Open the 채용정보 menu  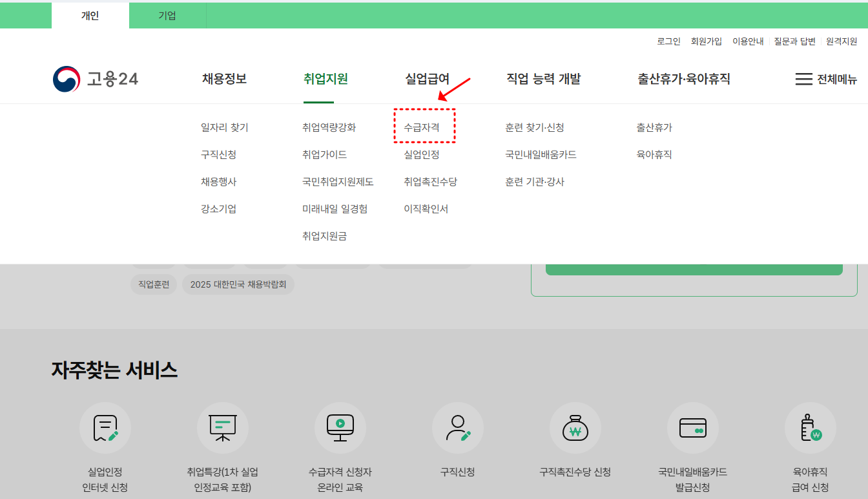pos(223,79)
